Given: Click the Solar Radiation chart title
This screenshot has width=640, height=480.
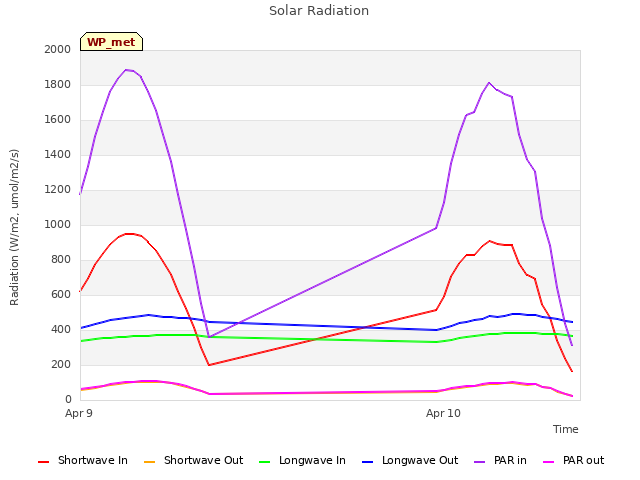Looking at the screenshot, I should (319, 11).
